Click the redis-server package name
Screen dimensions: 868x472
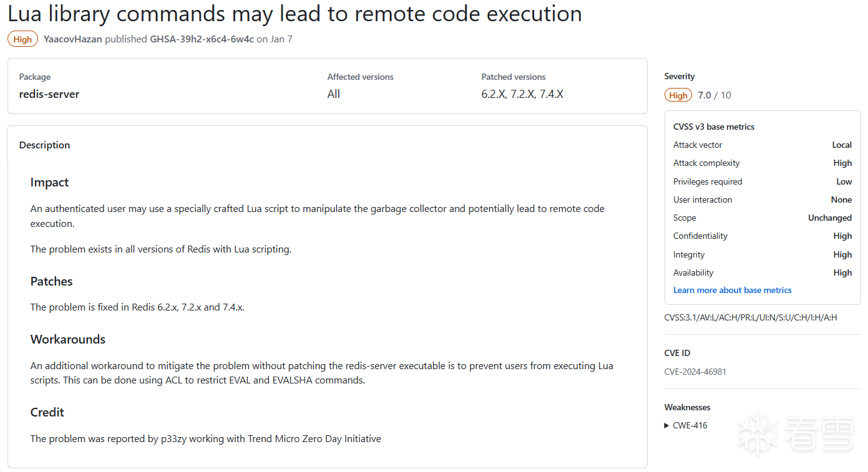49,95
